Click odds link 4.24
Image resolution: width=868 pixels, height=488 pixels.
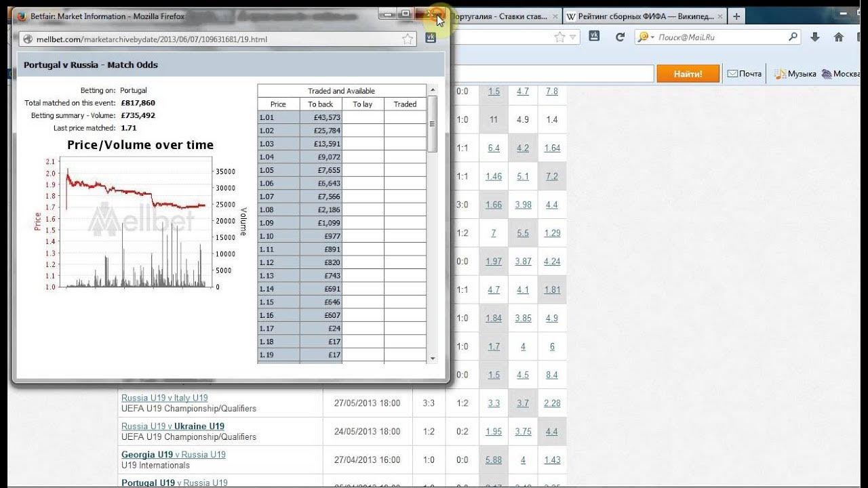pyautogui.click(x=552, y=262)
